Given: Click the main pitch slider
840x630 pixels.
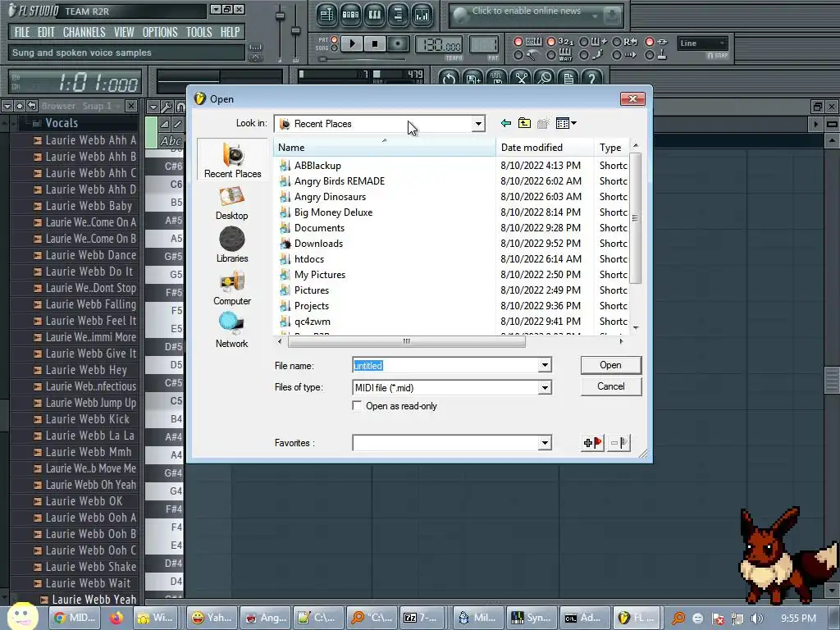Looking at the screenshot, I should click(295, 33).
